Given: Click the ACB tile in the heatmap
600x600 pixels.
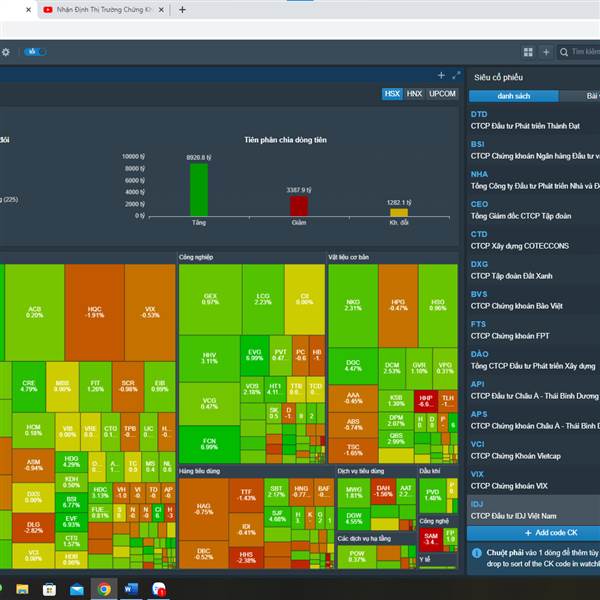Looking at the screenshot, I should (34, 312).
